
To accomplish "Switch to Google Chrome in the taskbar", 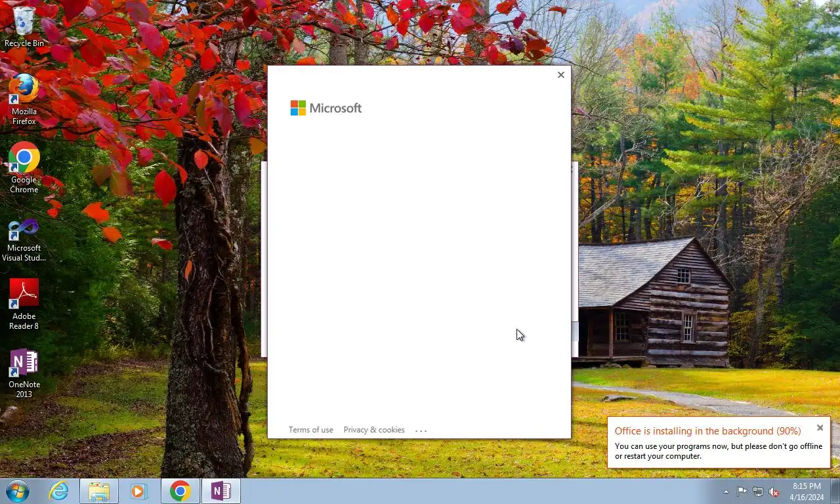I will pos(180,491).
